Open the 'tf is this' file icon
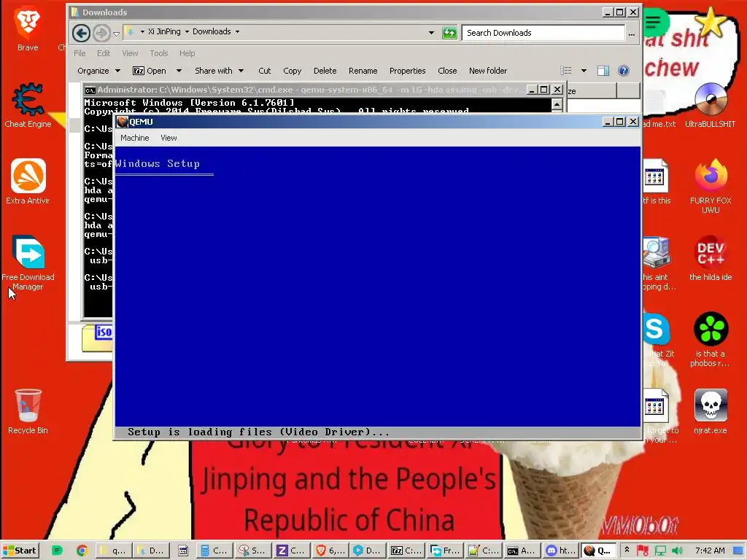Viewport: 747px width, 560px height. pos(657,181)
